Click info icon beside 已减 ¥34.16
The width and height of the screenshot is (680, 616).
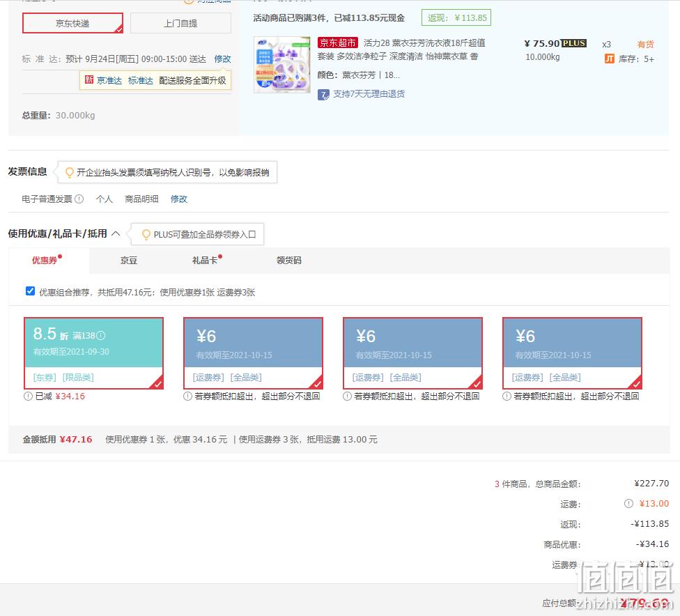point(28,396)
